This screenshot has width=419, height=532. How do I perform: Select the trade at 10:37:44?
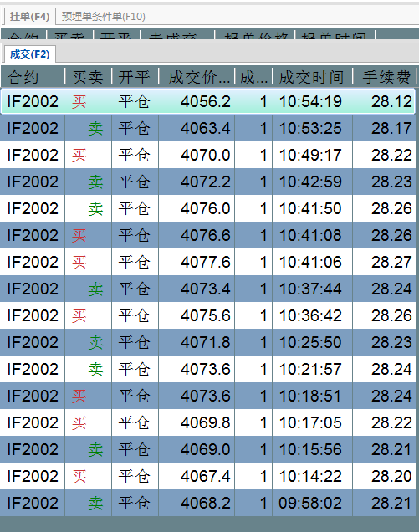(208, 289)
